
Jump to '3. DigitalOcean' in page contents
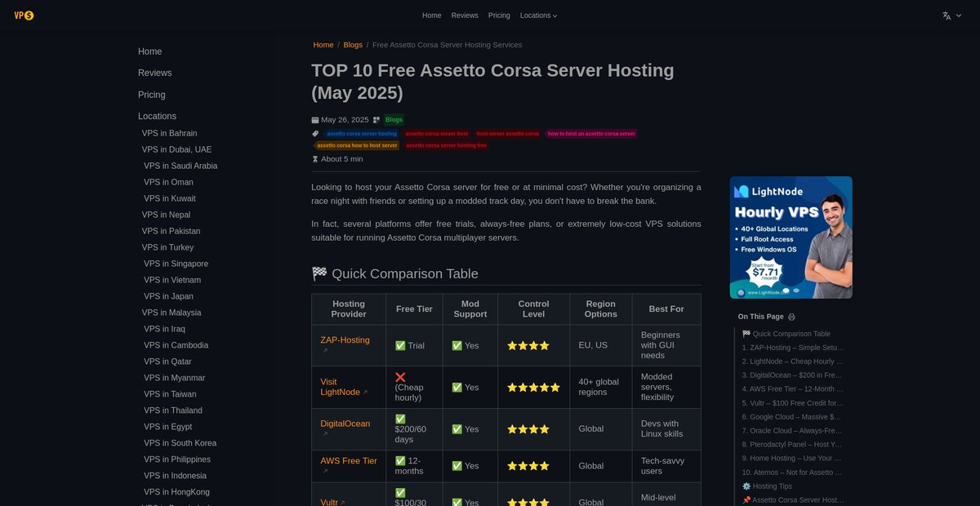tap(793, 375)
